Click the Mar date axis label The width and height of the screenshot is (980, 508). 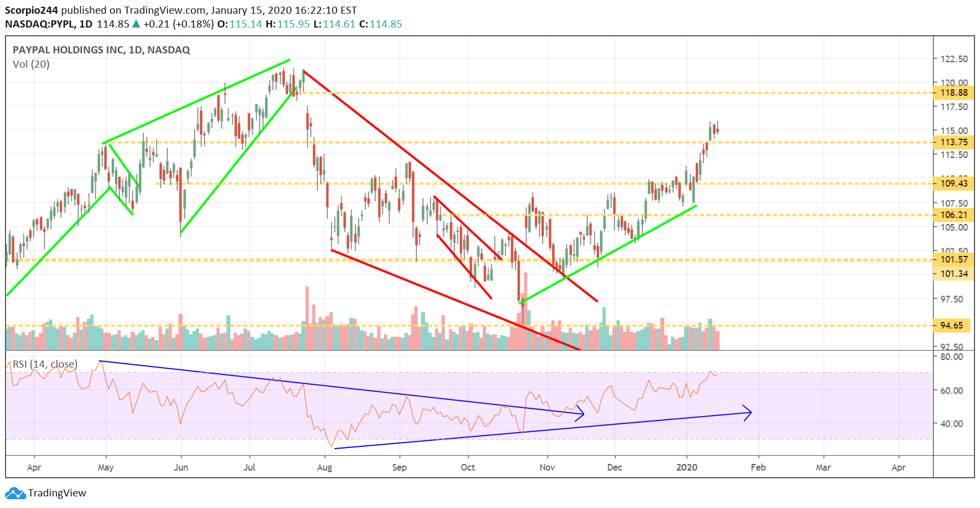(823, 467)
